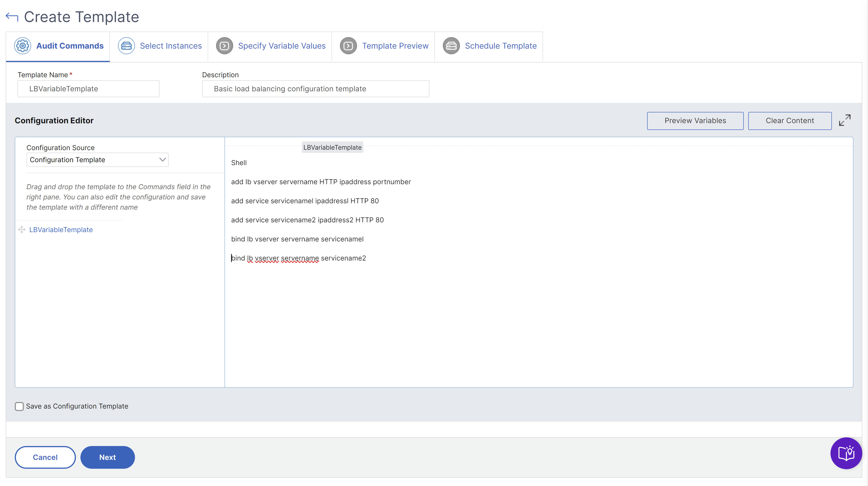
Task: Enable Save as Configuration Template checkbox
Action: click(x=19, y=407)
